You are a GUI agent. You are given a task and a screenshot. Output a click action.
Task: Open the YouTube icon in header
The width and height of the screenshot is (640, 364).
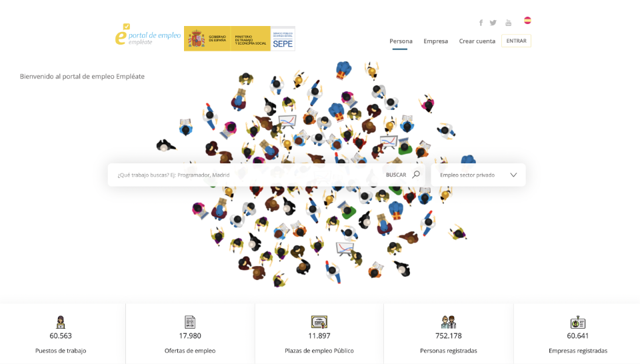click(x=508, y=23)
